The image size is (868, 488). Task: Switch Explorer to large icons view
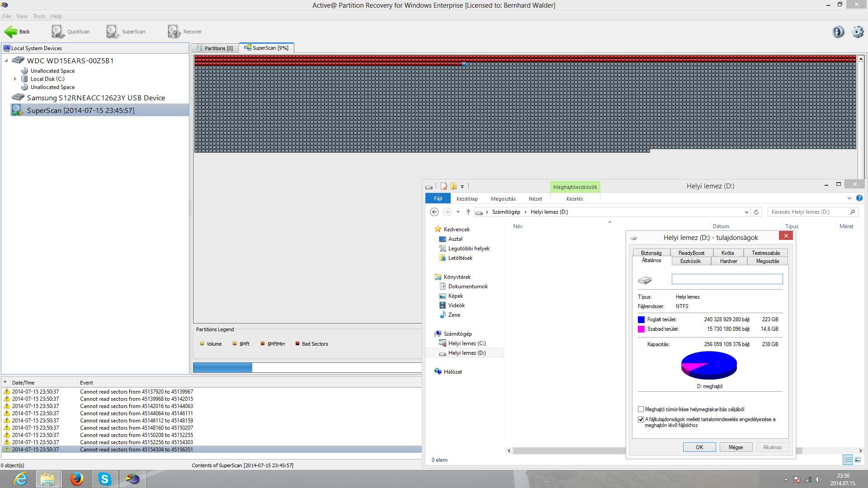858,460
